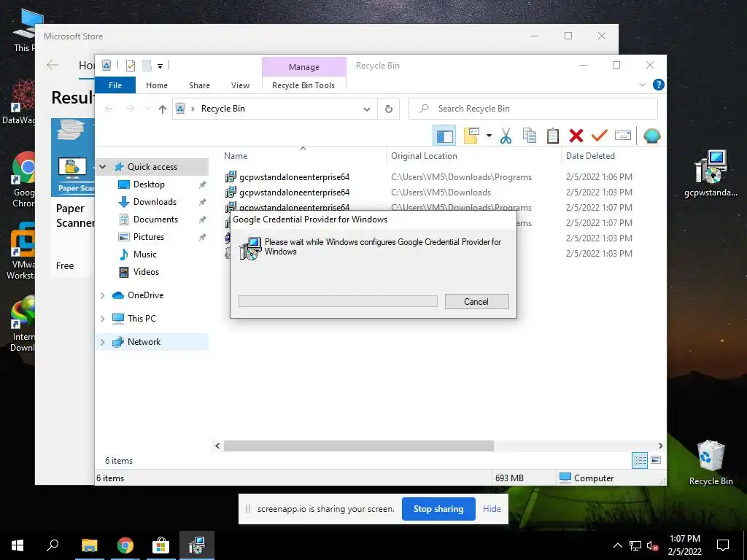Open Chrome from taskbar

(125, 545)
